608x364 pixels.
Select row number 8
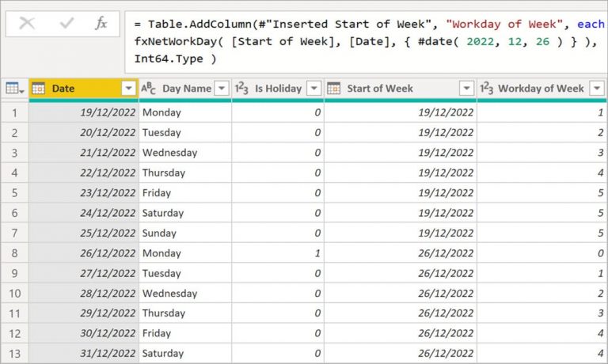[x=14, y=253]
